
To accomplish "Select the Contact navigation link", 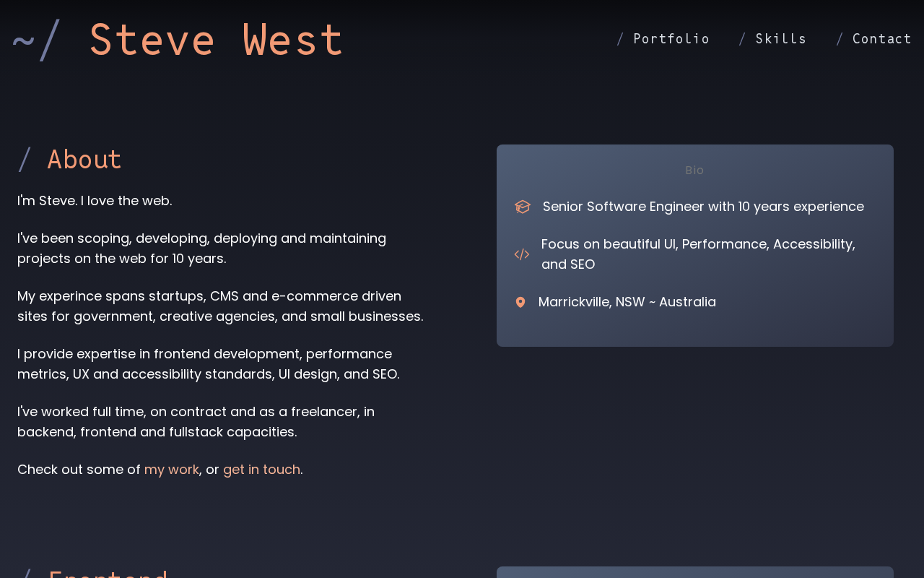I will (x=882, y=39).
